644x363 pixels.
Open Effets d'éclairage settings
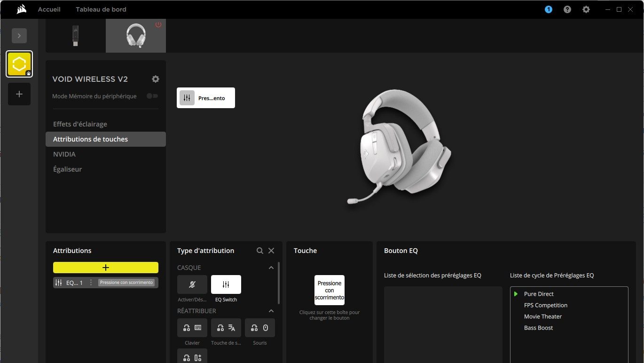click(80, 124)
